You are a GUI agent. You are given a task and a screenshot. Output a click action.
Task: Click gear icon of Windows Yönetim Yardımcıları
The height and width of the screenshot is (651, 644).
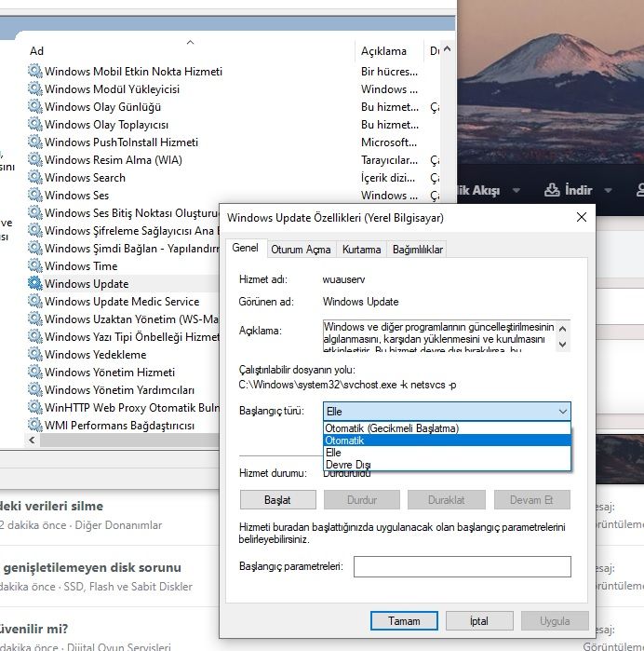(x=35, y=390)
